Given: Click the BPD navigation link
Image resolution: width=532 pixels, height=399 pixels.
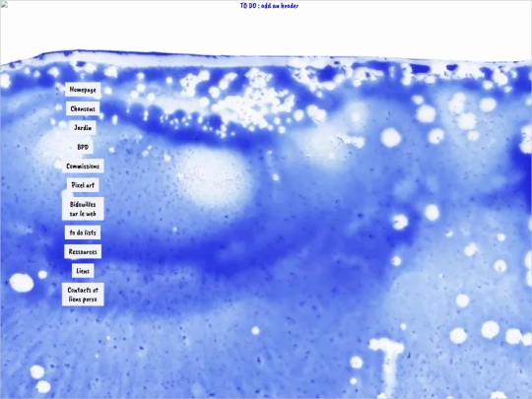Looking at the screenshot, I should click(83, 147).
